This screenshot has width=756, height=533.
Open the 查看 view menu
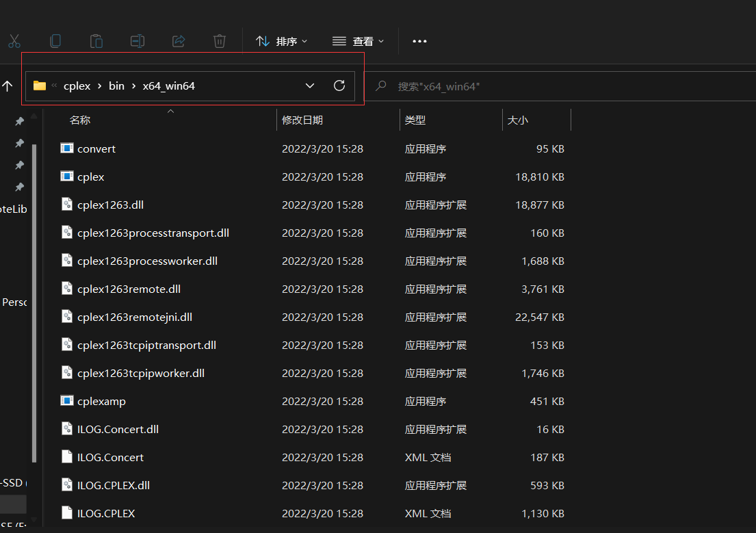point(359,42)
